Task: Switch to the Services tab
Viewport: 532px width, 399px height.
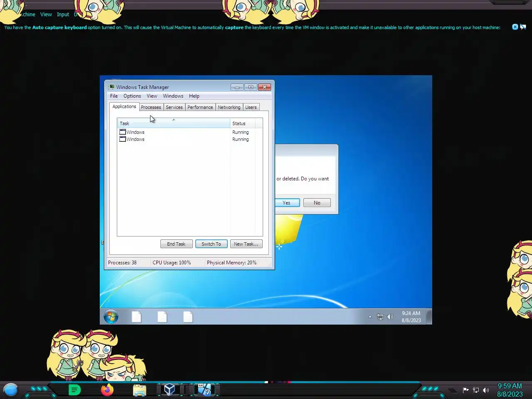Action: click(174, 107)
